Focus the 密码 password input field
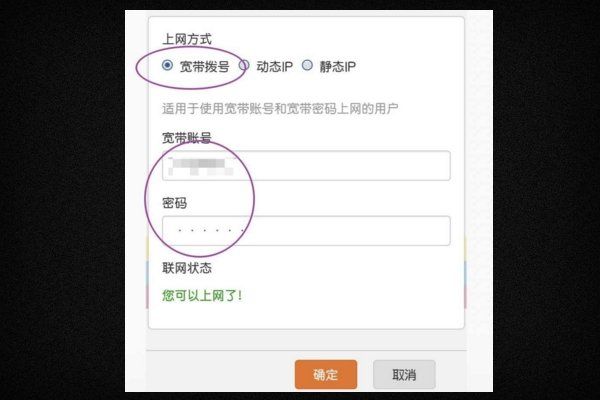 point(306,231)
